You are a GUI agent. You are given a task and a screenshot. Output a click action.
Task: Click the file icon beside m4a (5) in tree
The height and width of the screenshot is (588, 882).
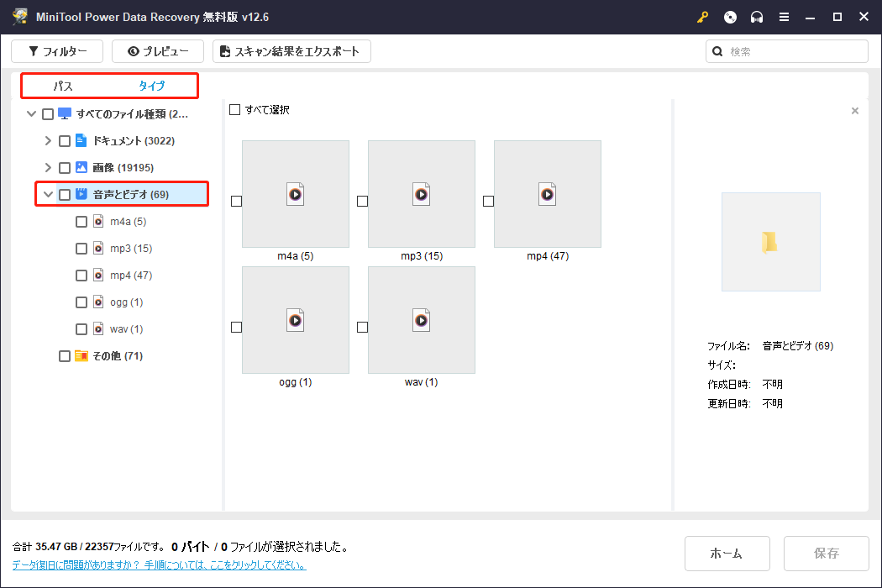[98, 221]
